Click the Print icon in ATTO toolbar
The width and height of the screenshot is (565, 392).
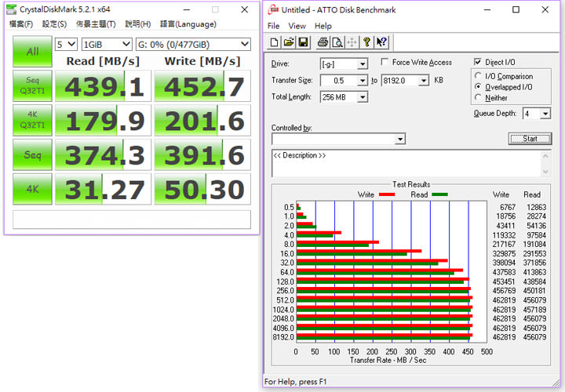click(323, 42)
